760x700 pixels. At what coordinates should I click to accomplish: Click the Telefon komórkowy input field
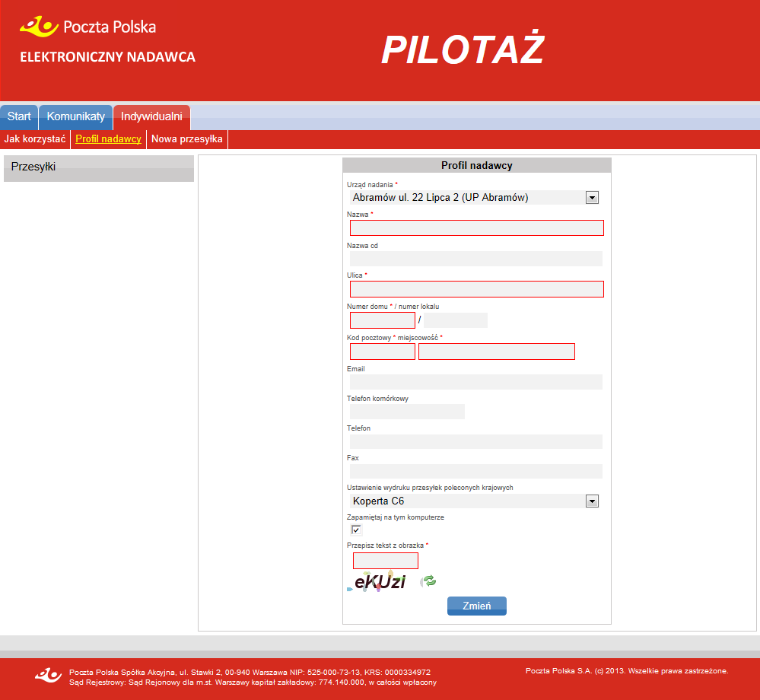point(407,412)
